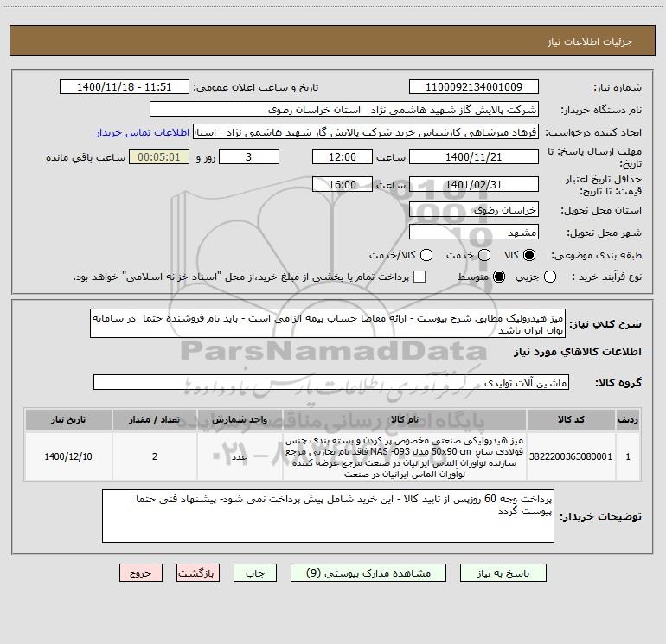Click the remaining days field showing 3
The width and height of the screenshot is (666, 644).
click(x=249, y=156)
